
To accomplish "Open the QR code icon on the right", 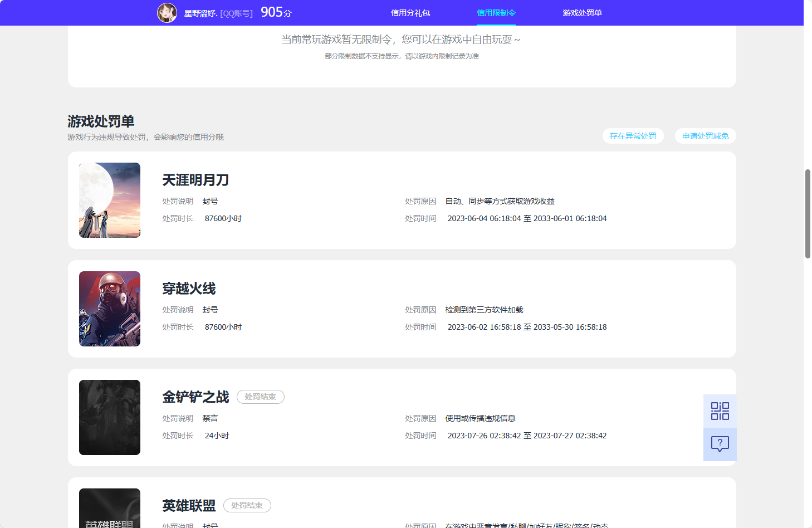I will [x=720, y=410].
